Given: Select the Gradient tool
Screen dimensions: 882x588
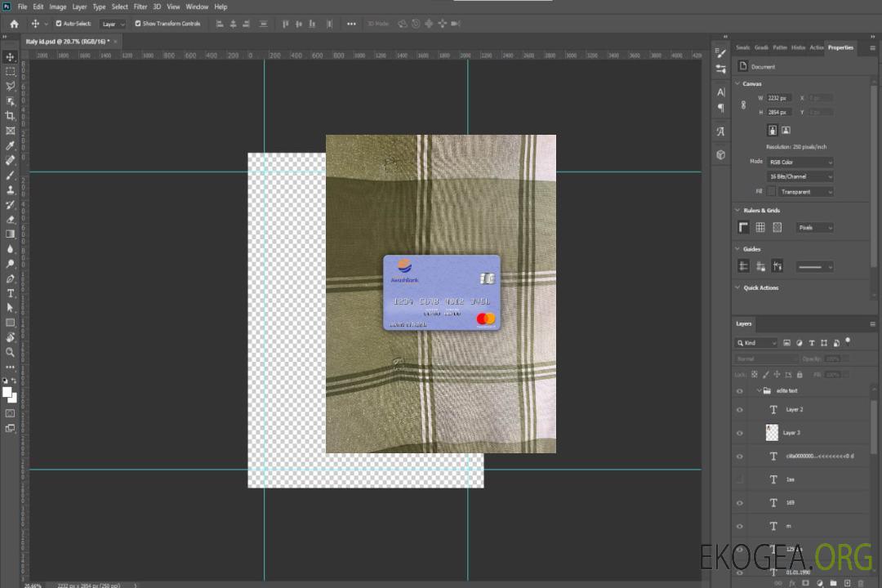Looking at the screenshot, I should pyautogui.click(x=11, y=234).
